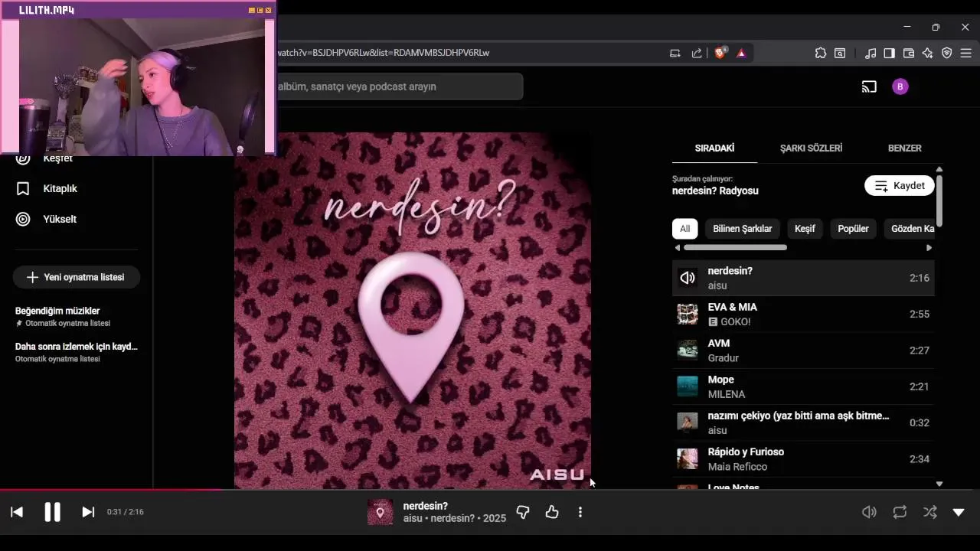Viewport: 980px width, 551px height.
Task: Open Daha sonra izlemek için kayd... playlist
Action: pyautogui.click(x=77, y=352)
